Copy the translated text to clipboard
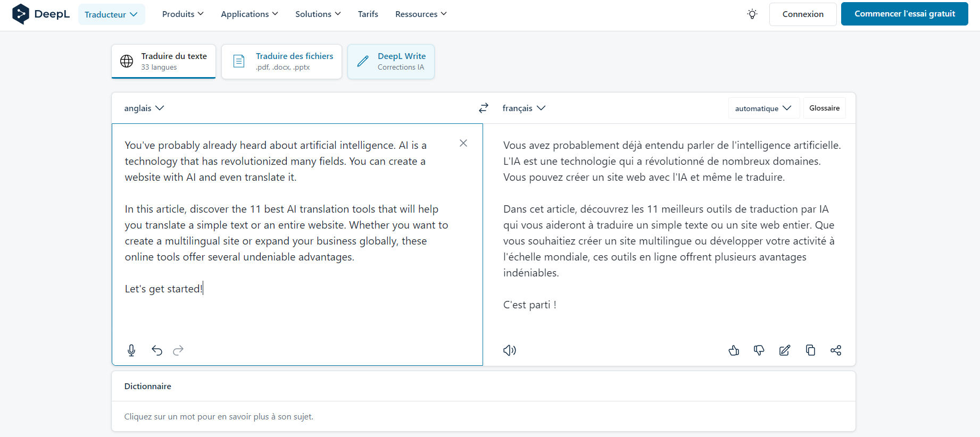 (810, 350)
